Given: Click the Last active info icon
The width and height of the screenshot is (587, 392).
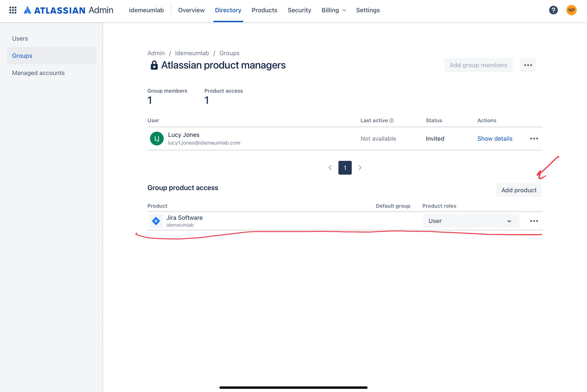Looking at the screenshot, I should click(x=392, y=121).
